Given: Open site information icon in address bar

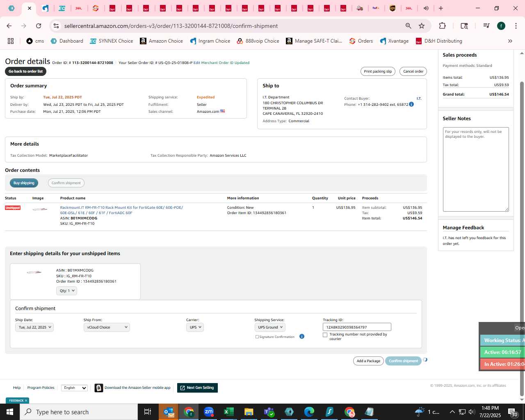Looking at the screenshot, I should pyautogui.click(x=56, y=26).
